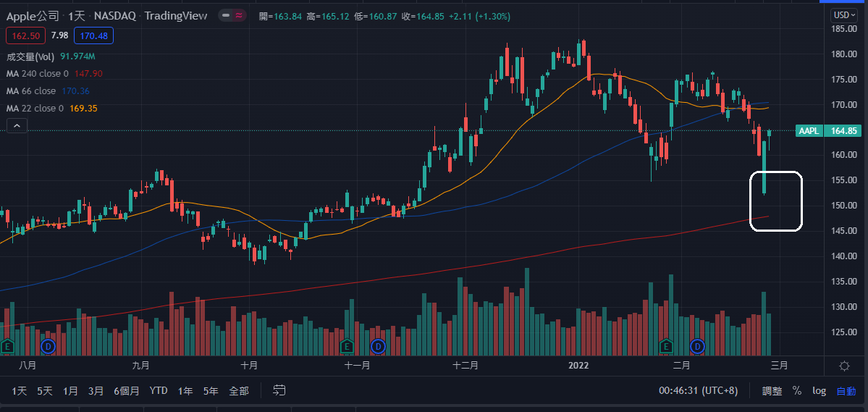Toggle the log scale

click(x=819, y=391)
